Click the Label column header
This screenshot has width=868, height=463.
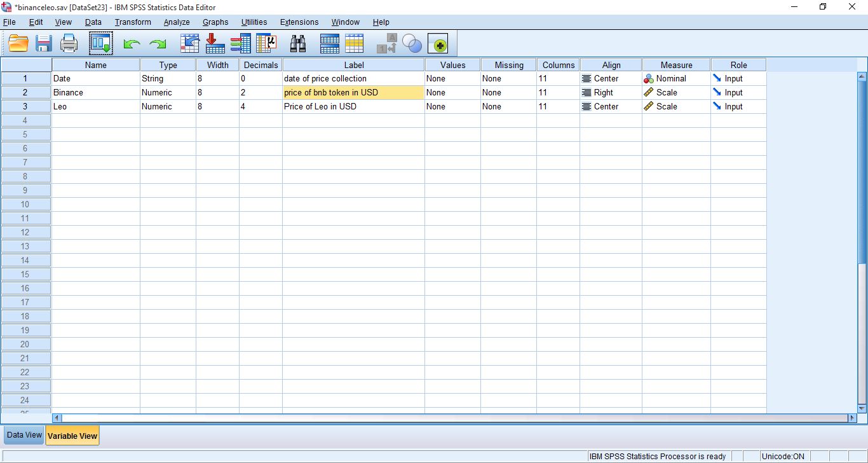click(x=354, y=65)
